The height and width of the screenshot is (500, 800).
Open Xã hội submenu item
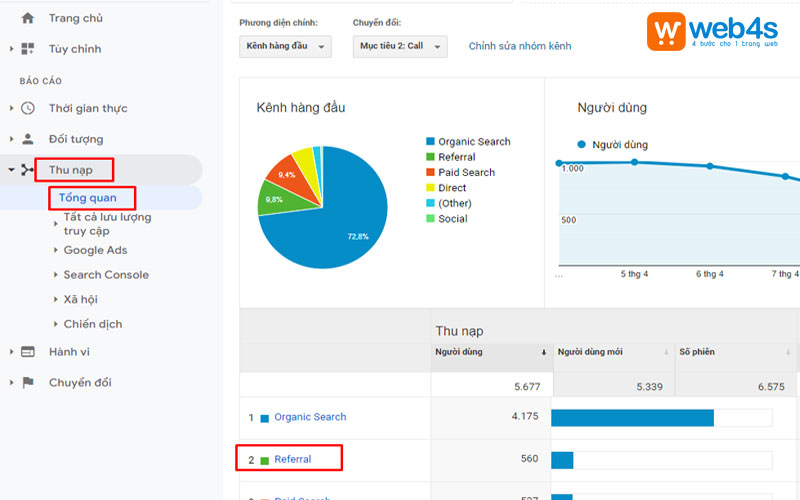click(81, 299)
